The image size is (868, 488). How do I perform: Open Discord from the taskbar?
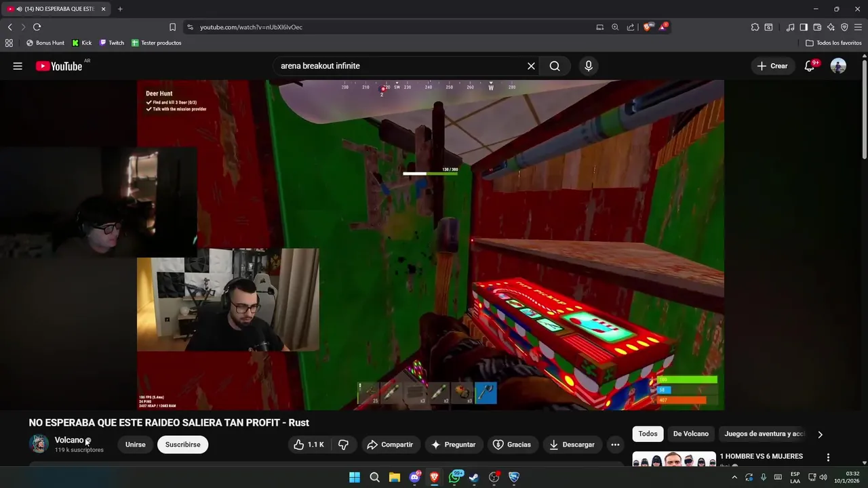(x=414, y=477)
